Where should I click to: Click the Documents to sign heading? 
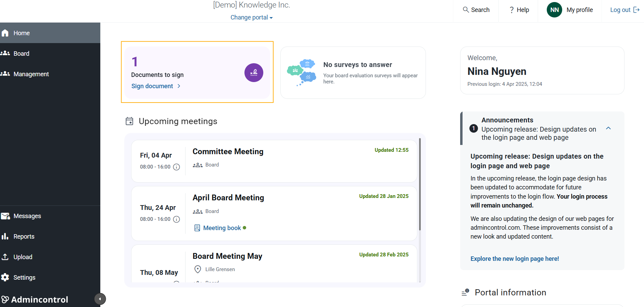point(157,75)
